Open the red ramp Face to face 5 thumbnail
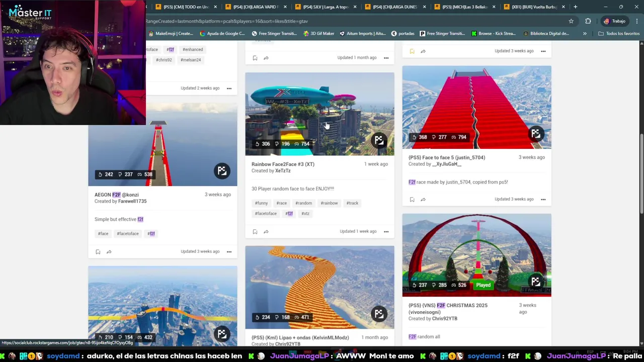The image size is (644, 362). tap(476, 107)
